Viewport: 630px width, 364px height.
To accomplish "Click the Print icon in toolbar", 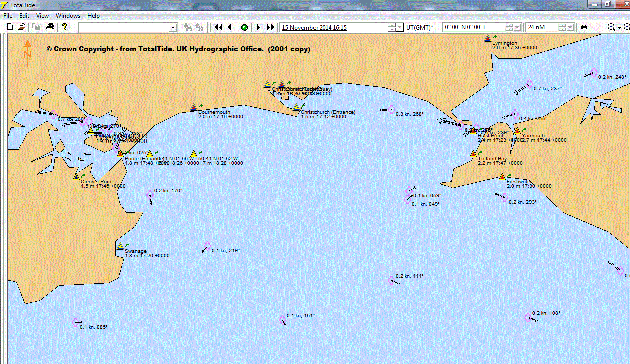I will coord(50,27).
